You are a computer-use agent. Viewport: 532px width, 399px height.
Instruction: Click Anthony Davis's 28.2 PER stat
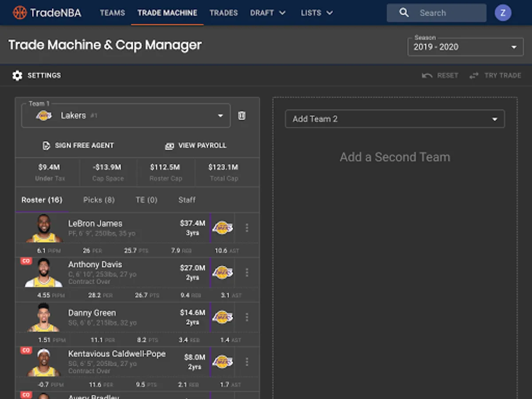101,295
